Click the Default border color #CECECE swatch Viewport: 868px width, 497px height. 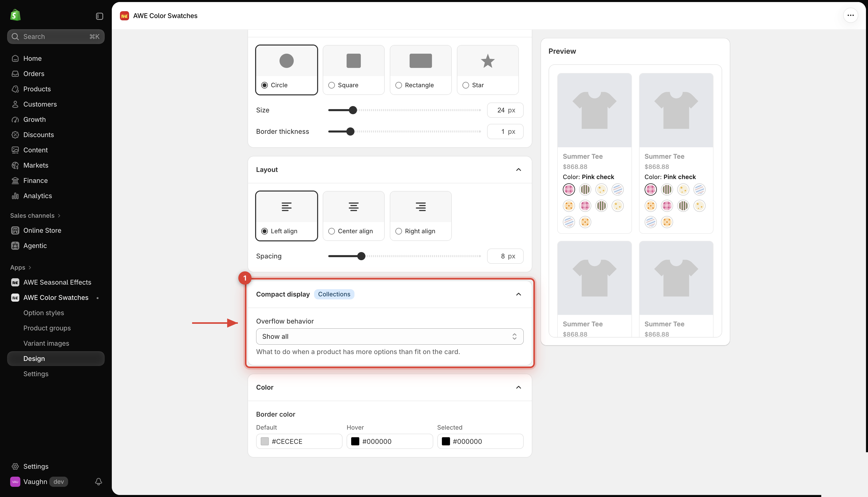point(265,441)
